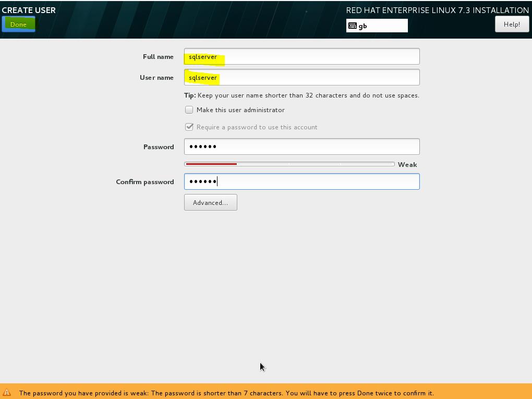This screenshot has width=532, height=399.
Task: Click the Red Hat Enterprise Linux installation title
Action: 438,10
